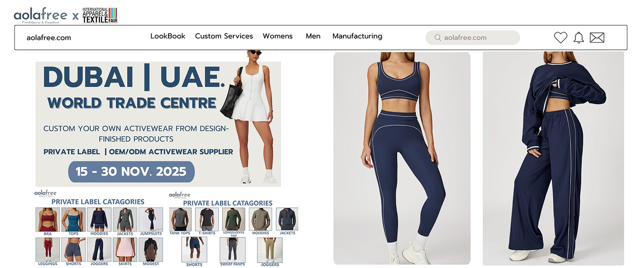The height and width of the screenshot is (268, 644).
Task: Click the aolafree.com site link
Action: 49,38
